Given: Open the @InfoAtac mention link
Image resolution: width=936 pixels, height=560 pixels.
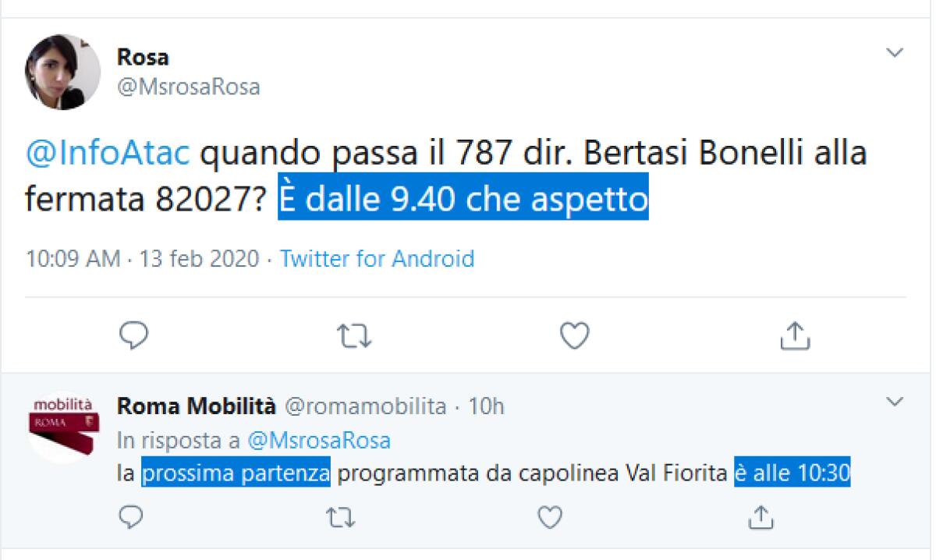Looking at the screenshot, I should 108,154.
